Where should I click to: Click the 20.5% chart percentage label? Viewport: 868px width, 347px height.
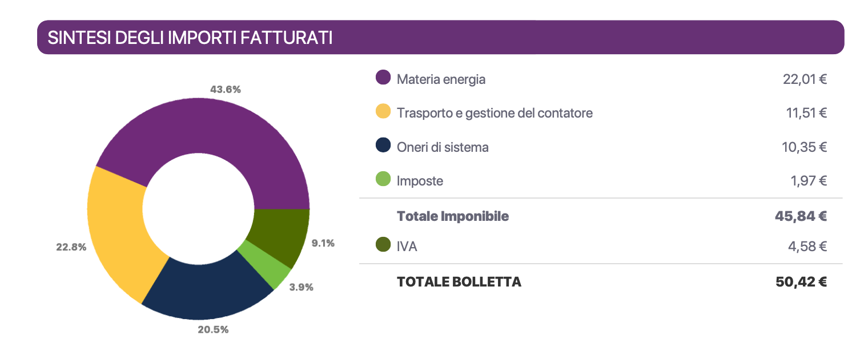213,329
